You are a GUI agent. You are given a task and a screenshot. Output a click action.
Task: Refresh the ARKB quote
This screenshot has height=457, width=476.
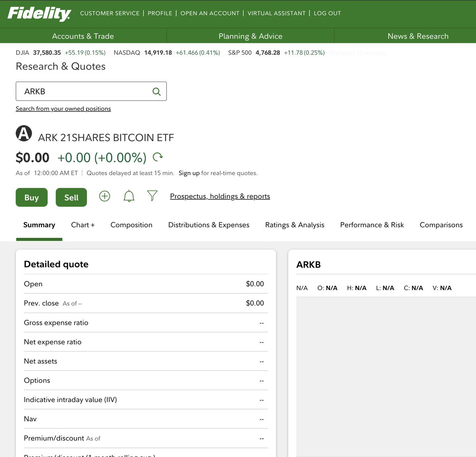158,157
